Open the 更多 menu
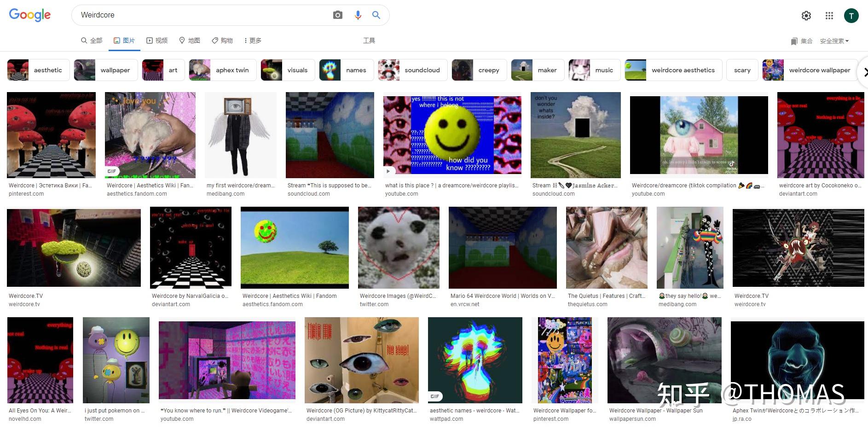The width and height of the screenshot is (868, 430). (x=253, y=41)
